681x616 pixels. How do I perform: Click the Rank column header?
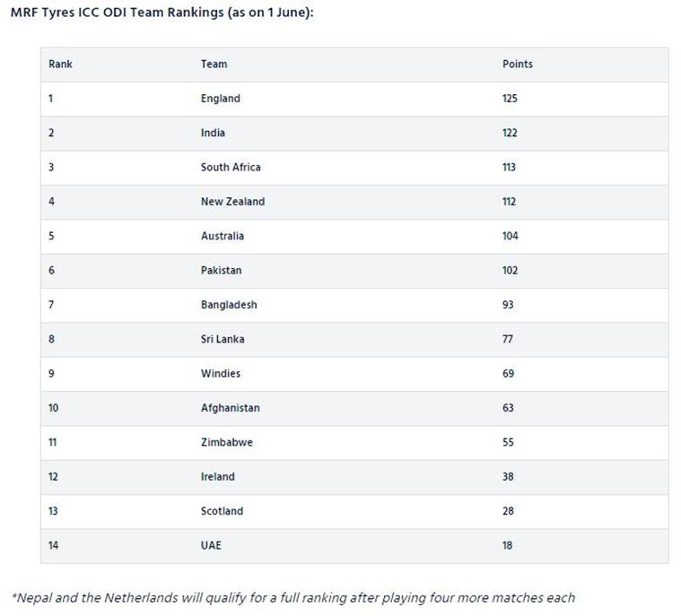60,65
